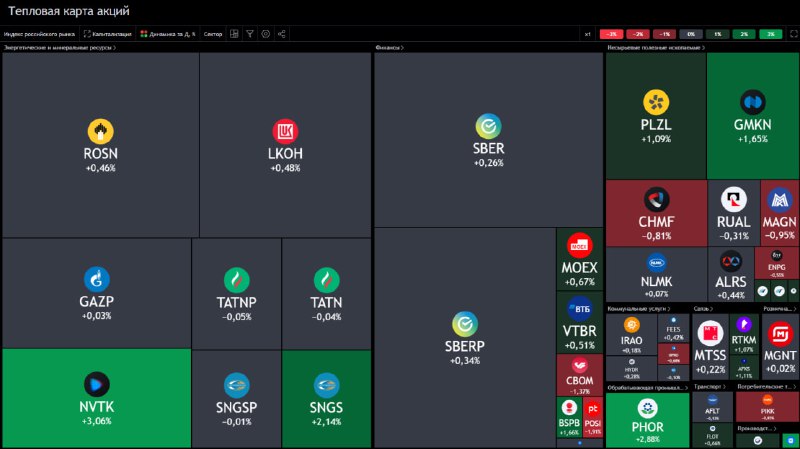Viewport: 800px width, 449px height.
Task: Expand the Финансы sector header
Action: 389,47
